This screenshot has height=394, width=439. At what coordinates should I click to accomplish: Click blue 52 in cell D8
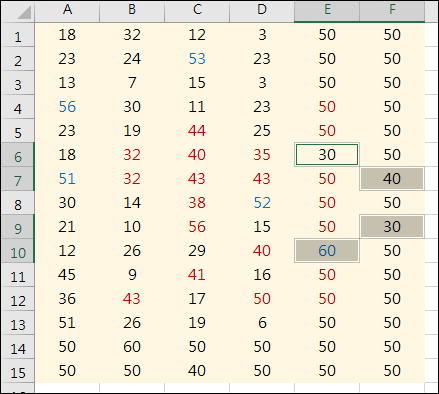[x=262, y=203]
